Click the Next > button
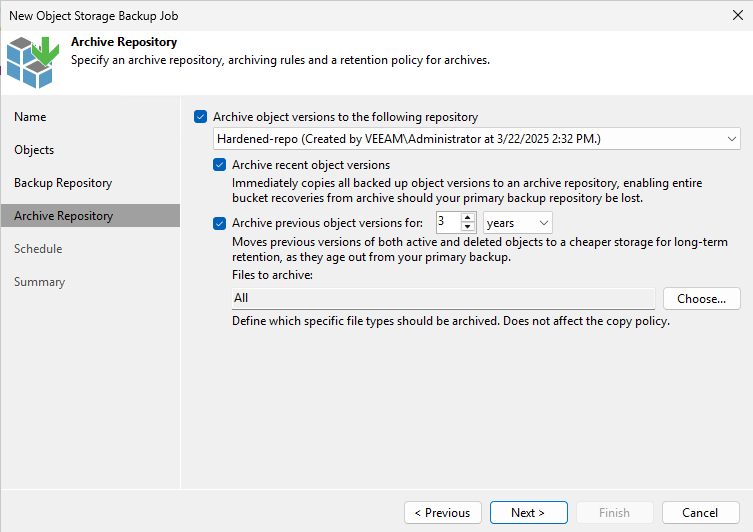The width and height of the screenshot is (753, 532). 529,513
